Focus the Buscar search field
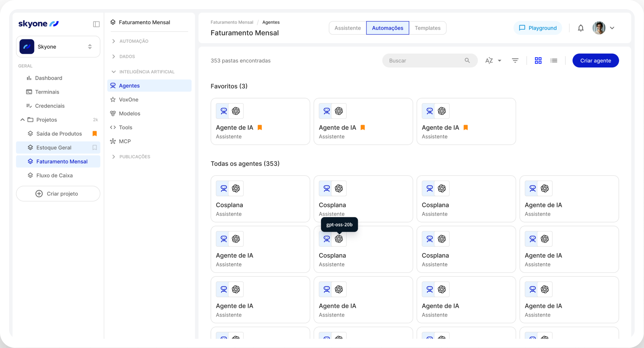The width and height of the screenshot is (644, 348). tap(424, 61)
